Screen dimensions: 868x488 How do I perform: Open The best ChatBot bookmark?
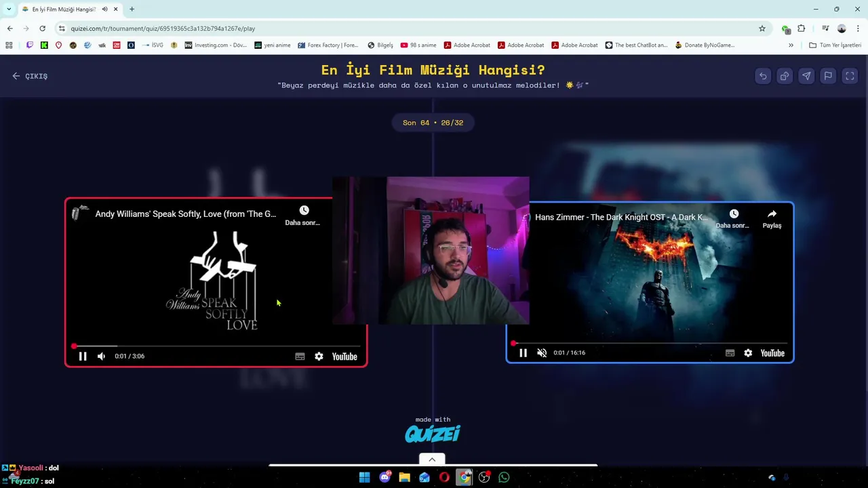click(x=636, y=45)
